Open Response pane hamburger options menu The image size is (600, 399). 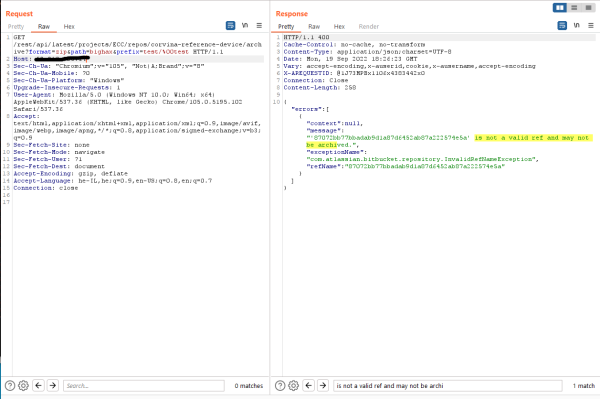click(590, 26)
